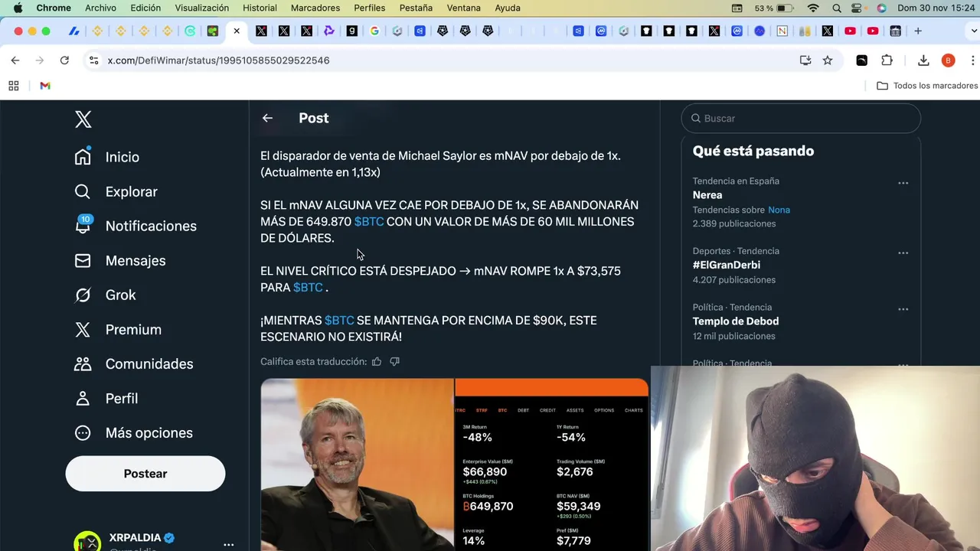Open options for Nerea trend

[903, 183]
